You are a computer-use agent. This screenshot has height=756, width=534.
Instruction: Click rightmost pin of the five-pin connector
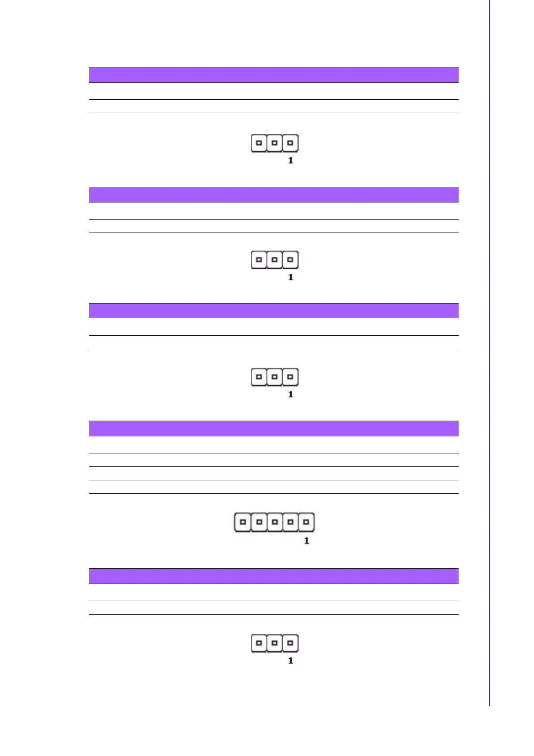point(306,522)
